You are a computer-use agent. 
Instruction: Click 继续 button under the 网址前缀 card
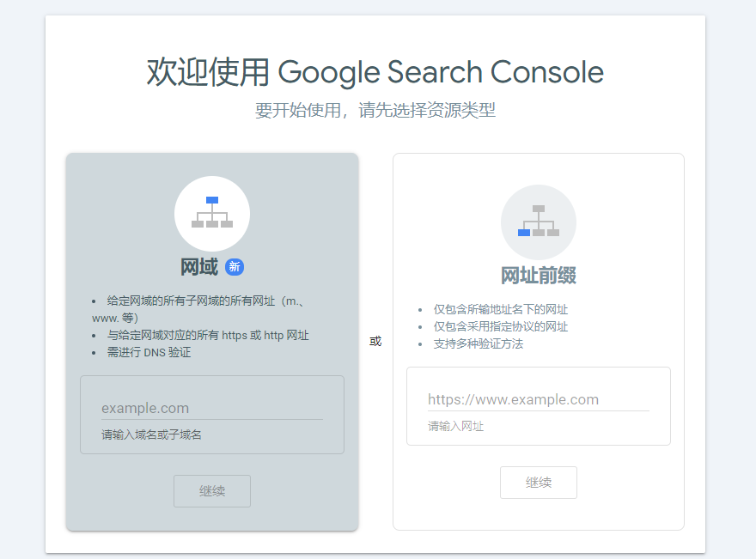coord(539,483)
